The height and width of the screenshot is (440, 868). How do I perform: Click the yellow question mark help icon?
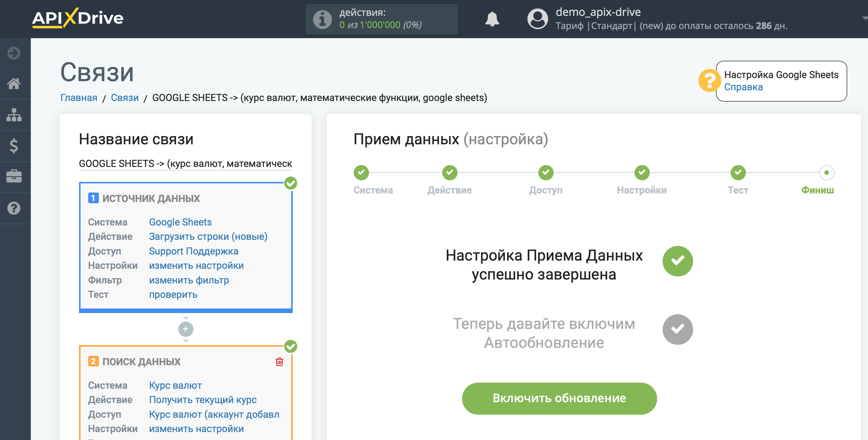[x=709, y=81]
